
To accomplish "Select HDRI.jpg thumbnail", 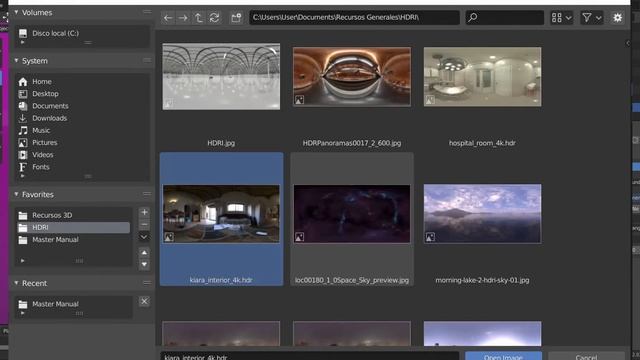I will click(x=221, y=77).
